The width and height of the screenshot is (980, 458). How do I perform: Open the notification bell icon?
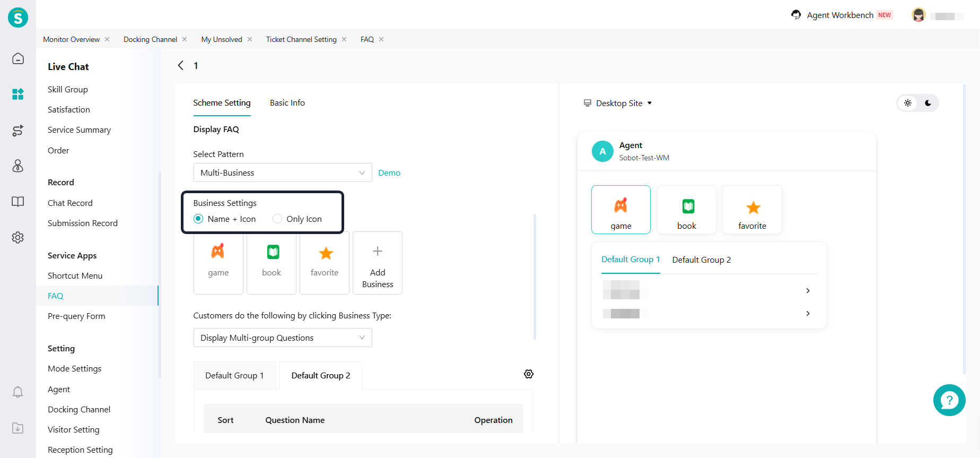coord(18,392)
